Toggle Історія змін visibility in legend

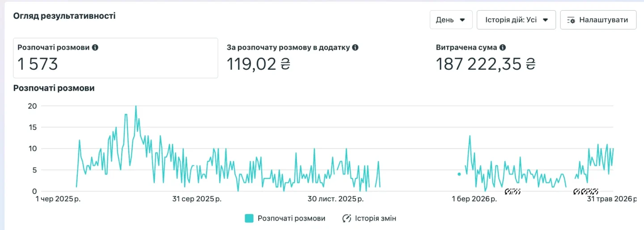369,218
